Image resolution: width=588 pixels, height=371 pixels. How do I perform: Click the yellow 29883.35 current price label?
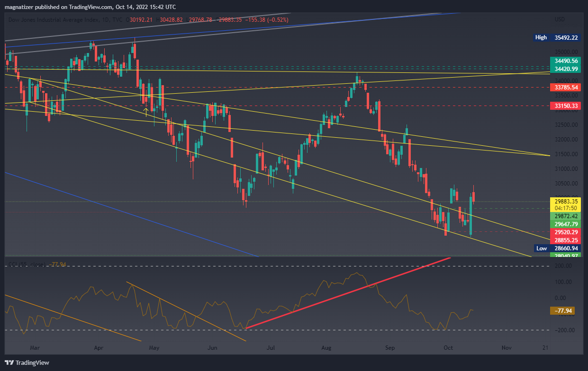566,201
